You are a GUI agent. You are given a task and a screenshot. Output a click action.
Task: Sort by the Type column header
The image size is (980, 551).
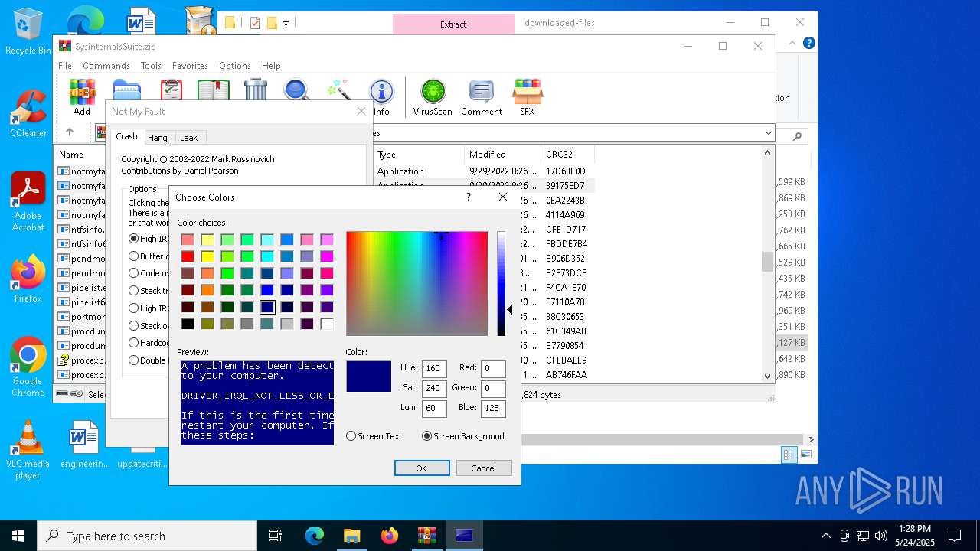coord(418,155)
